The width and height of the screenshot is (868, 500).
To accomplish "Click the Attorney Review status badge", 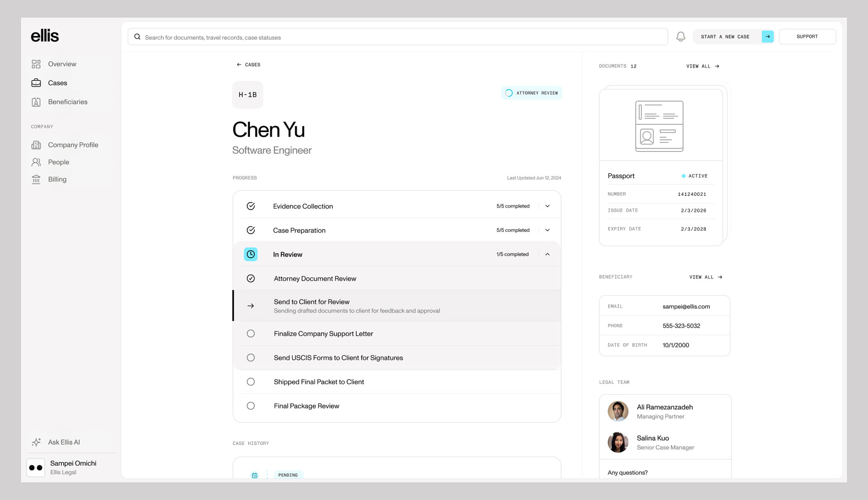I will (532, 93).
